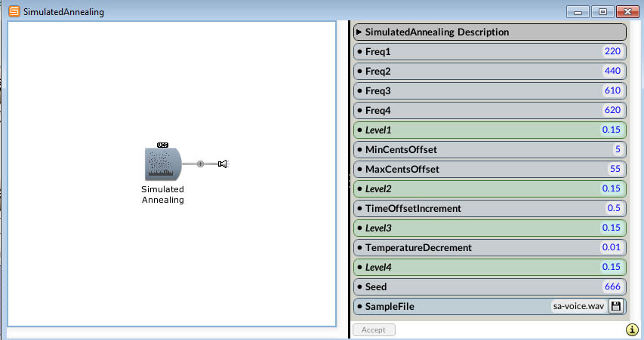Select the MaxCentsOffset parameter label

point(402,170)
